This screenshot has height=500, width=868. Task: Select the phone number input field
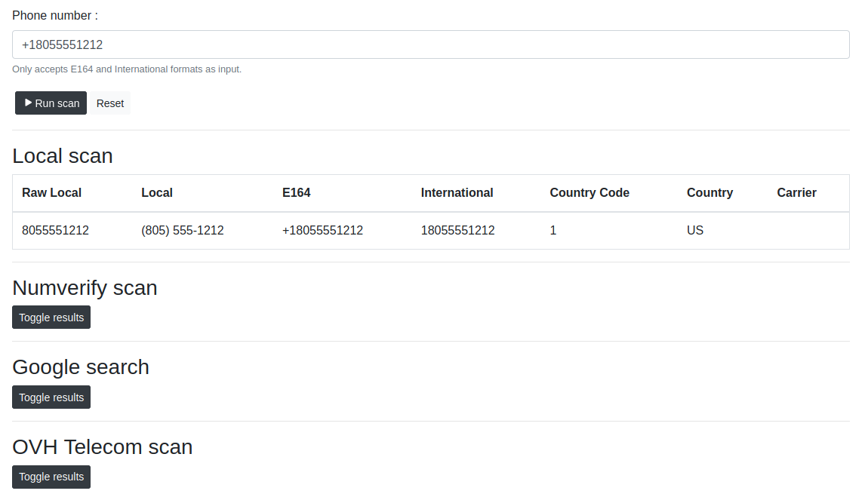point(430,44)
